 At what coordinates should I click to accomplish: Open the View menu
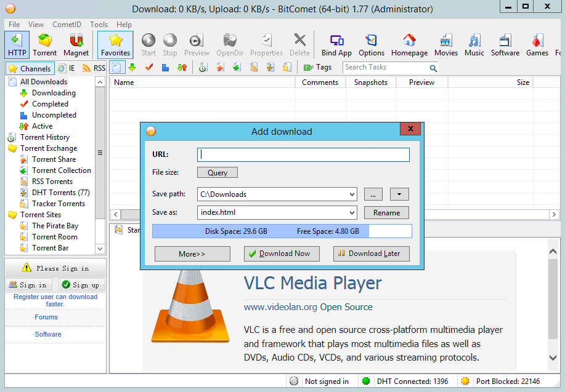click(36, 25)
